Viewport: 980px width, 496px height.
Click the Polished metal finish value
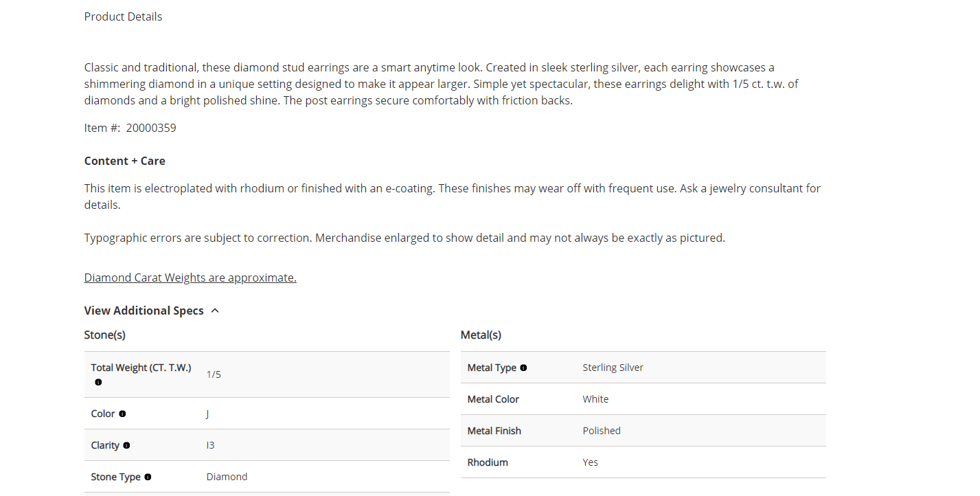click(602, 431)
